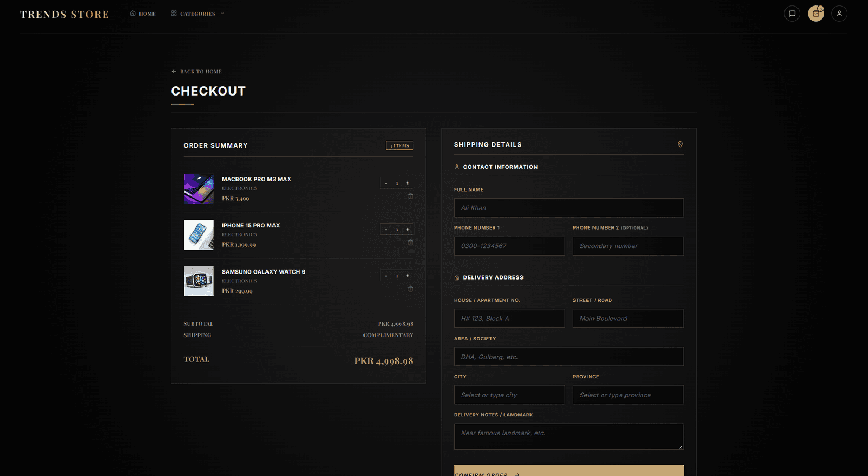Viewport: 868px width, 476px height.
Task: Click the location pin icon in Shipping Details
Action: coord(680,144)
